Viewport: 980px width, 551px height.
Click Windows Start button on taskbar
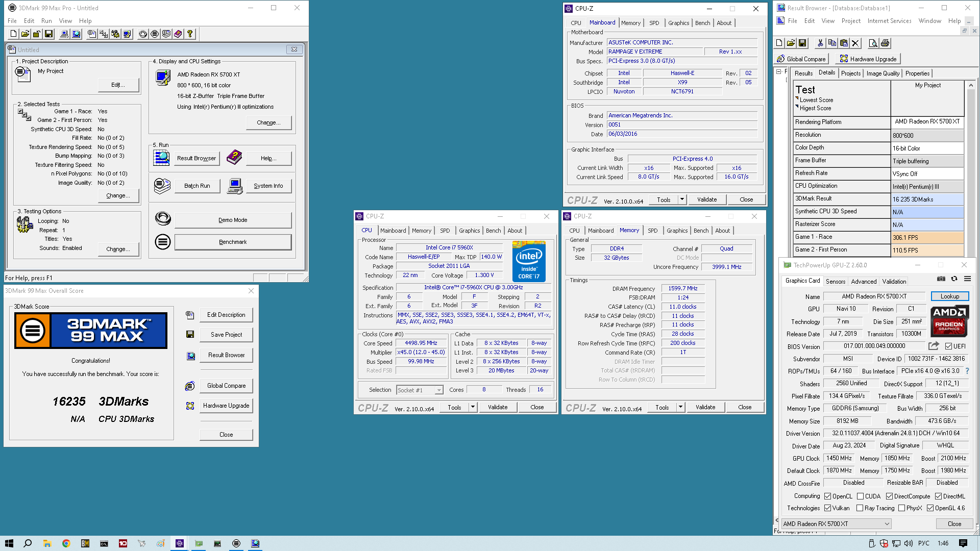point(9,543)
